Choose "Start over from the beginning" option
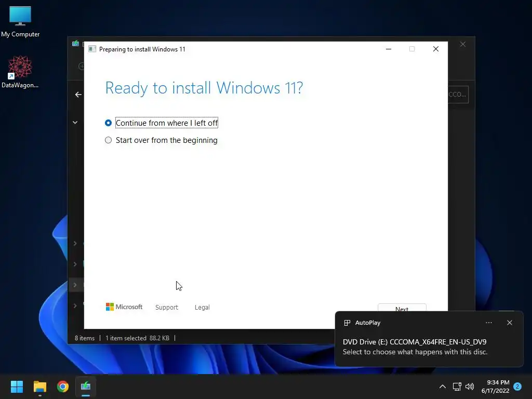Viewport: 532px width, 399px height. [108, 140]
